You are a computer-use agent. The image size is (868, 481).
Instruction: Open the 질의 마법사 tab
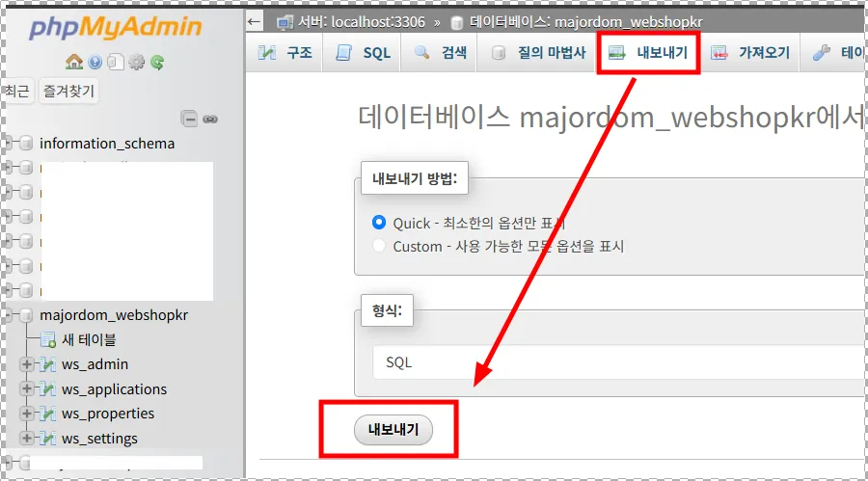(537, 53)
